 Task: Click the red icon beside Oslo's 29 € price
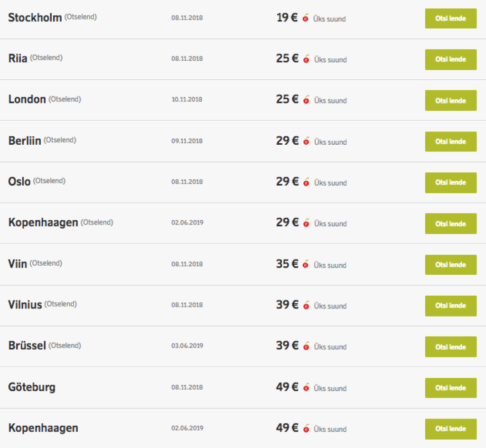(306, 182)
